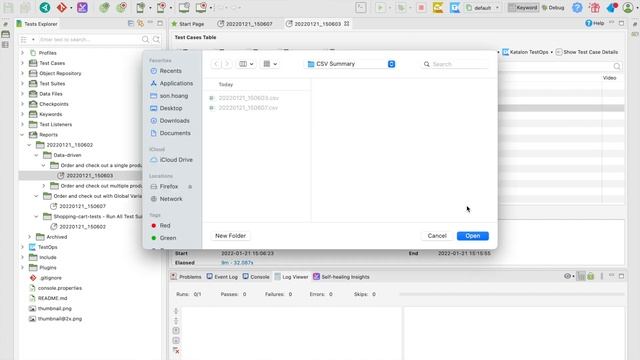Viewport: 640px width, 360px height.
Task: Click the advanced search icon in Tests Explorer
Action: 156,40
